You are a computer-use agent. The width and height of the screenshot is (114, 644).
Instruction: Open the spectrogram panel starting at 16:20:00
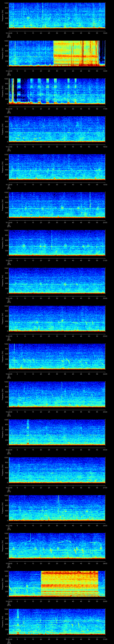(57, 243)
